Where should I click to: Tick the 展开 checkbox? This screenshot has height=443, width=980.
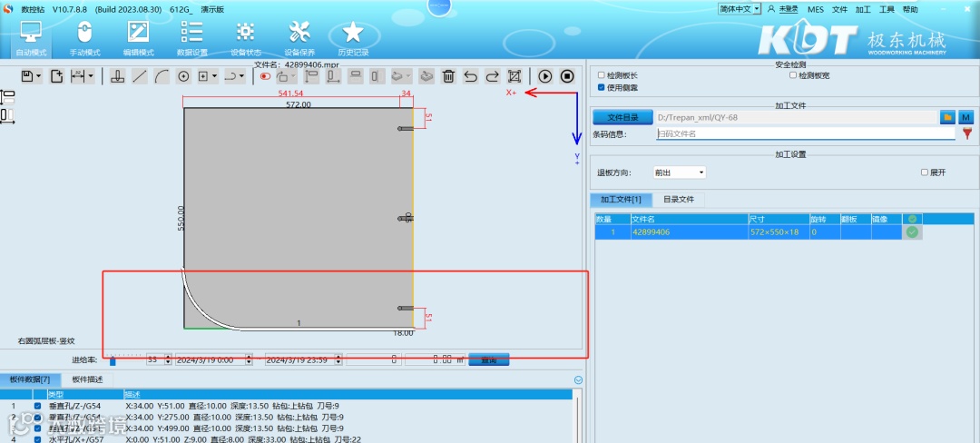pos(925,172)
